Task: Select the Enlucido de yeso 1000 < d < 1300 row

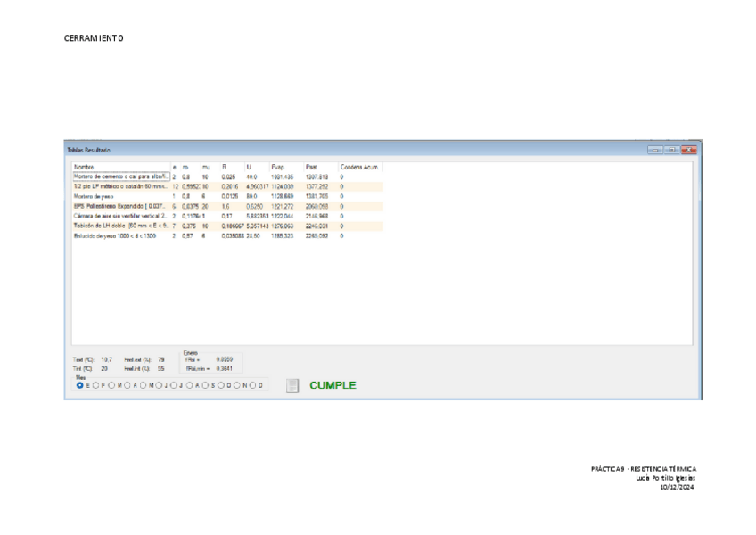Action: (x=227, y=236)
